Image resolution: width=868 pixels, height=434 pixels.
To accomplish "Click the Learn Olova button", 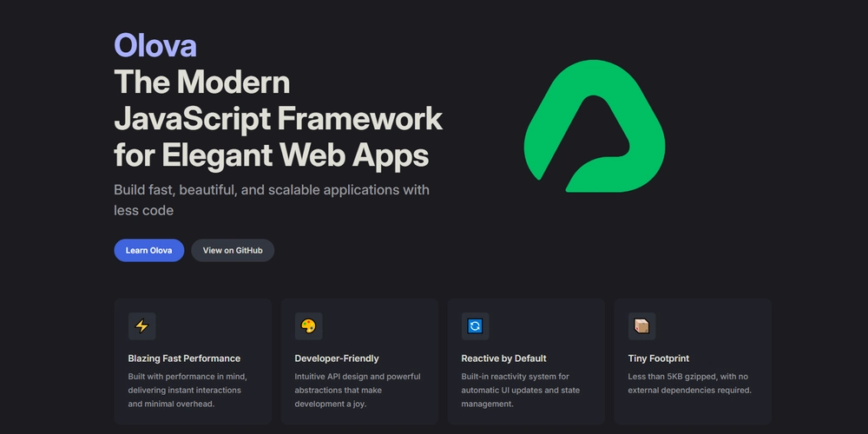I will (x=149, y=250).
